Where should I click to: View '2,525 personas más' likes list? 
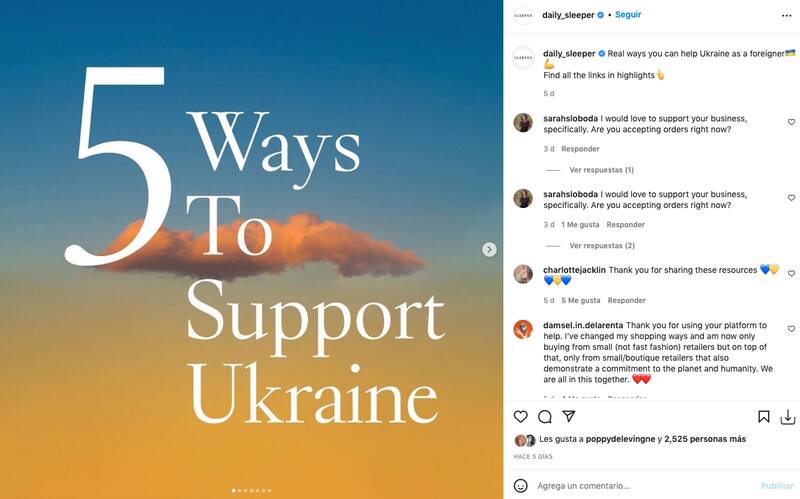[x=705, y=439]
